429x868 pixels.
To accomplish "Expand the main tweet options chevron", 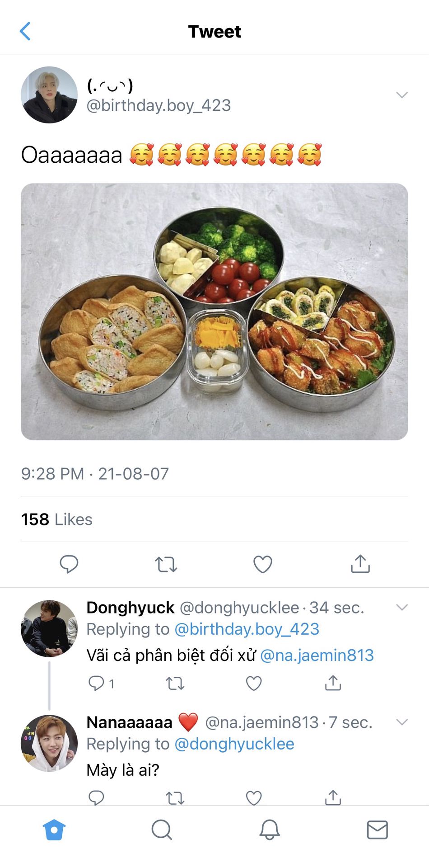I will [401, 95].
